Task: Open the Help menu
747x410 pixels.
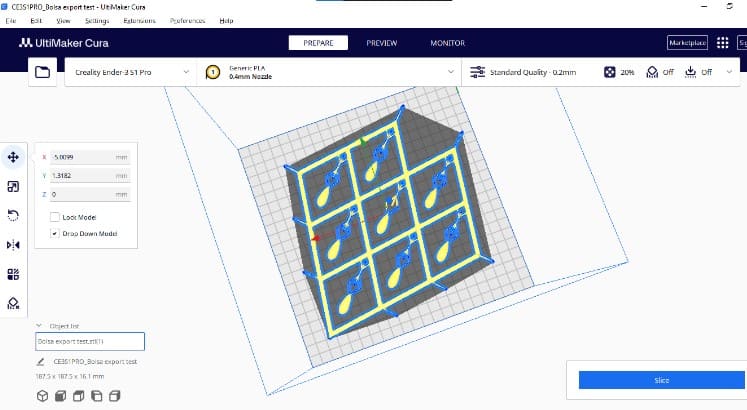Action: 226,21
